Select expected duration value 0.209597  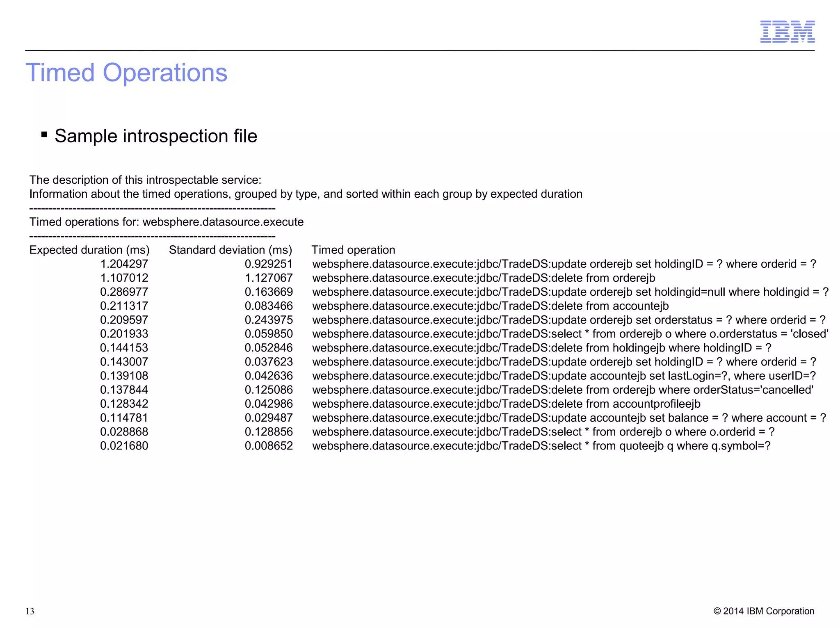tap(124, 320)
